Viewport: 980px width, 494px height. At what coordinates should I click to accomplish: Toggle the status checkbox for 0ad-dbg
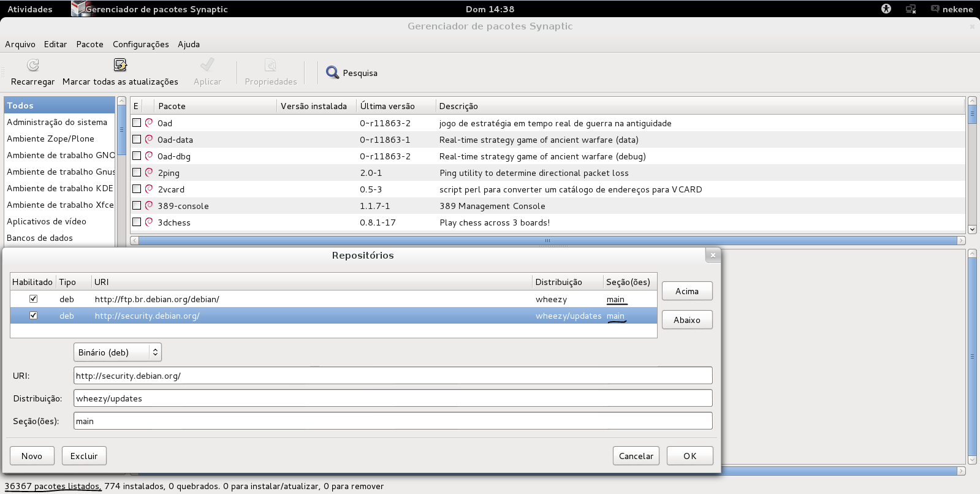coord(137,156)
